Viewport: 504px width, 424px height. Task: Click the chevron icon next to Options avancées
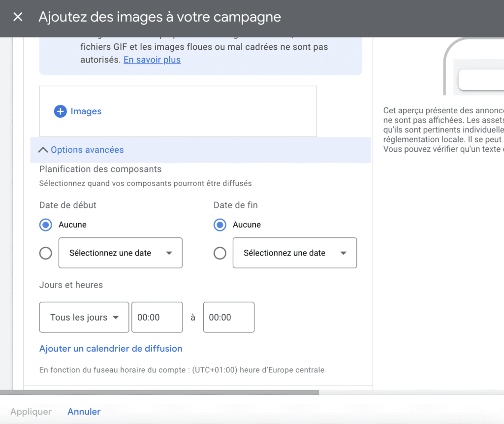click(43, 150)
